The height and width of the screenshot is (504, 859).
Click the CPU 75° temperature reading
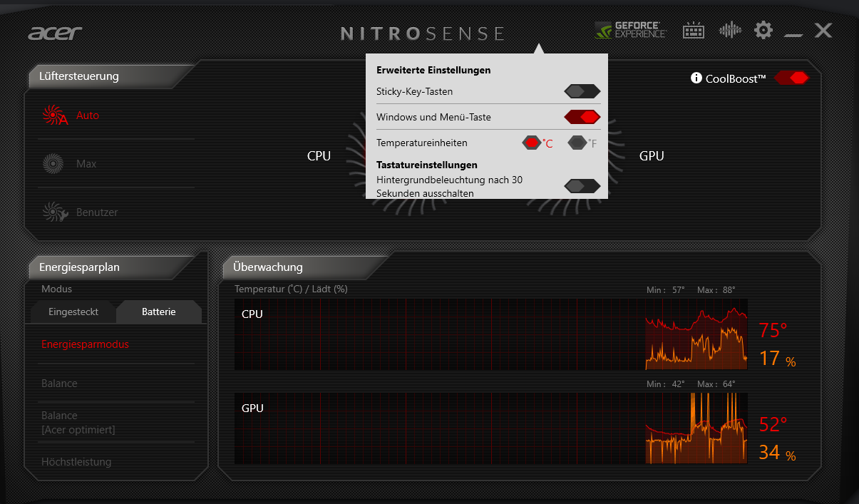tap(773, 331)
